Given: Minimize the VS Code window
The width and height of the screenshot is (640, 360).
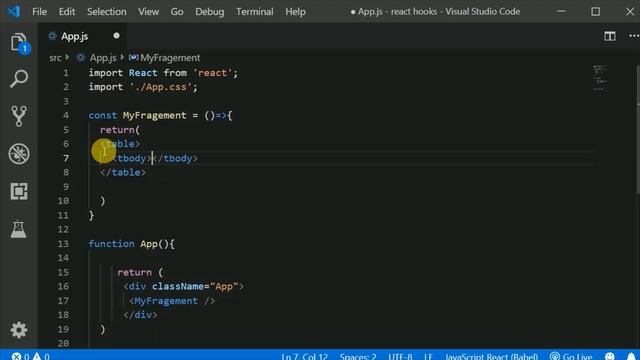Looking at the screenshot, I should (x=561, y=11).
